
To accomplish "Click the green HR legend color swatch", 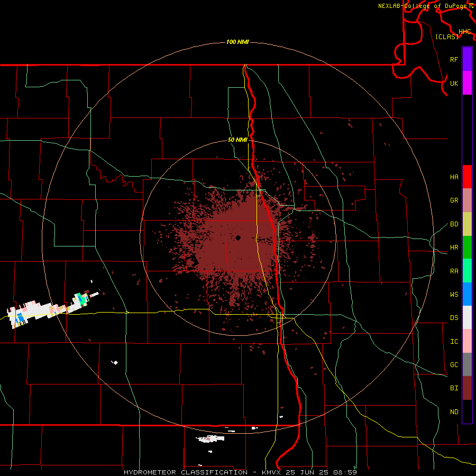I will (x=467, y=248).
